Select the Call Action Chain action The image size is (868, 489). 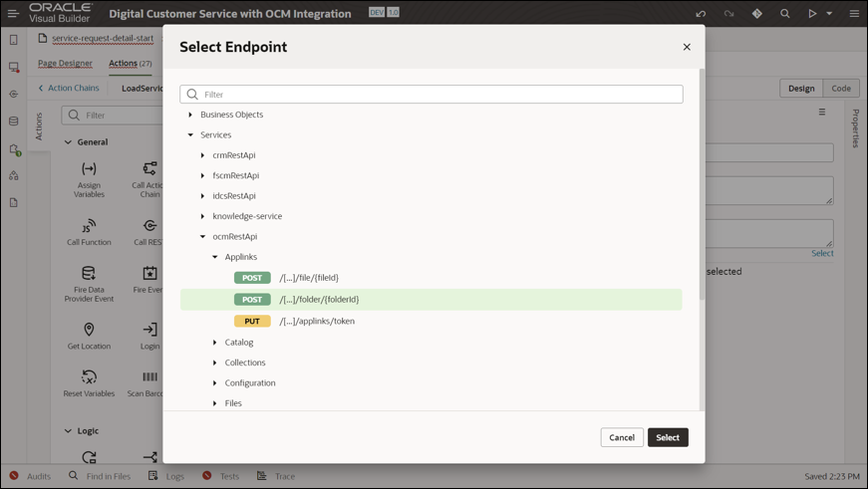click(147, 179)
